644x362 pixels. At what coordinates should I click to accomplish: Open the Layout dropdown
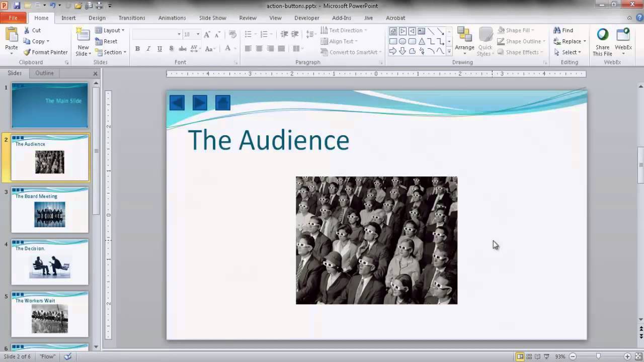pos(110,30)
